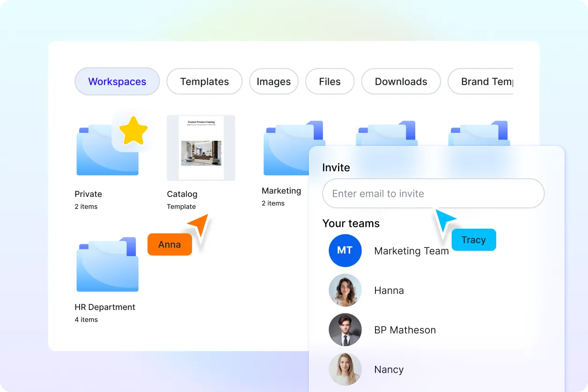The height and width of the screenshot is (392, 588).
Task: Select Marketing Team from Your teams list
Action: tap(411, 251)
